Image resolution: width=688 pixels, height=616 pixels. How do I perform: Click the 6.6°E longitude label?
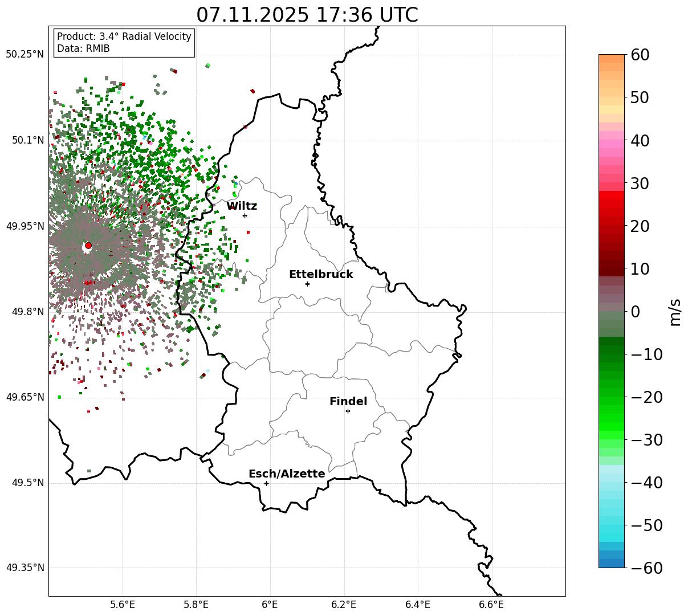[x=491, y=604]
